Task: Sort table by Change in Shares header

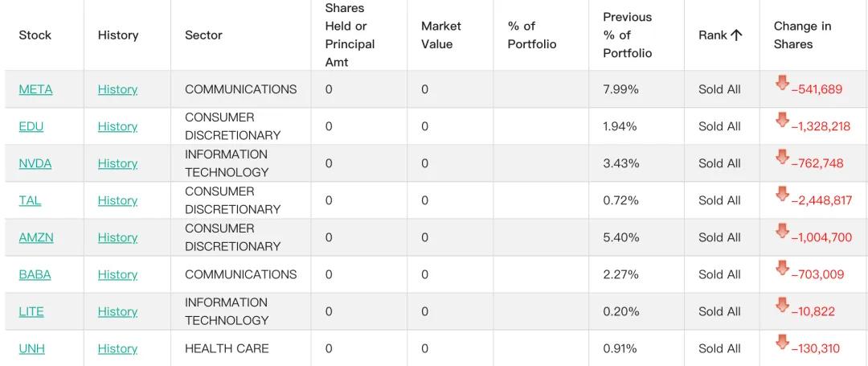Action: pyautogui.click(x=802, y=35)
